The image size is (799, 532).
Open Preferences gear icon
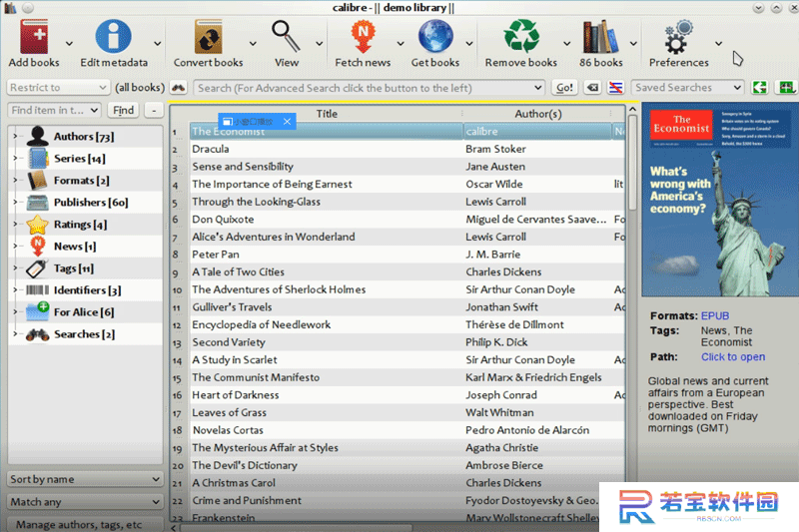click(678, 37)
